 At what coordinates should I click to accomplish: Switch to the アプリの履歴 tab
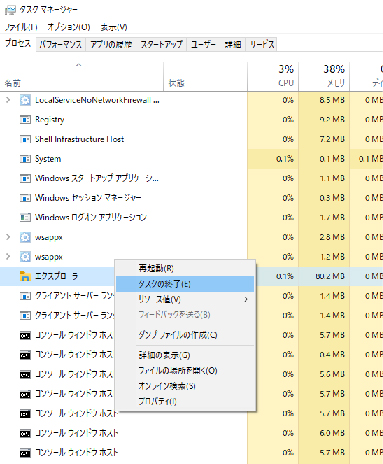click(x=111, y=44)
